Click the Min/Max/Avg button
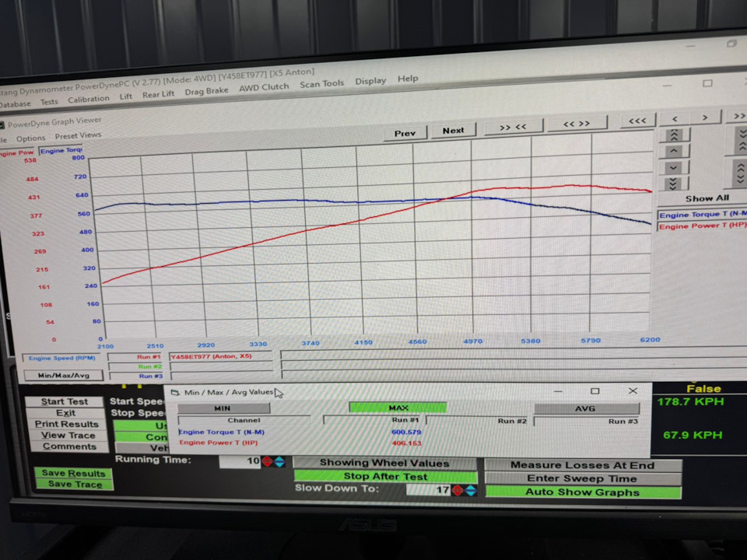Screen dimensions: 747x560 (63, 375)
